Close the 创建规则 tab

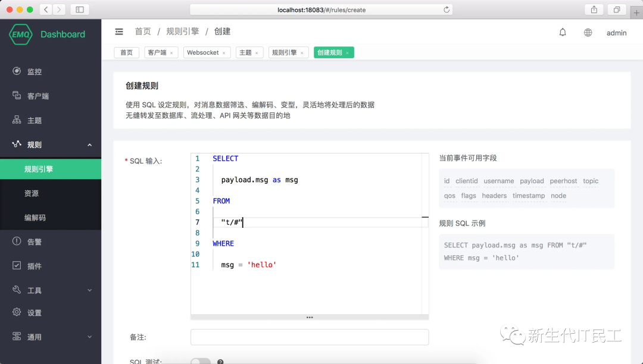[347, 53]
